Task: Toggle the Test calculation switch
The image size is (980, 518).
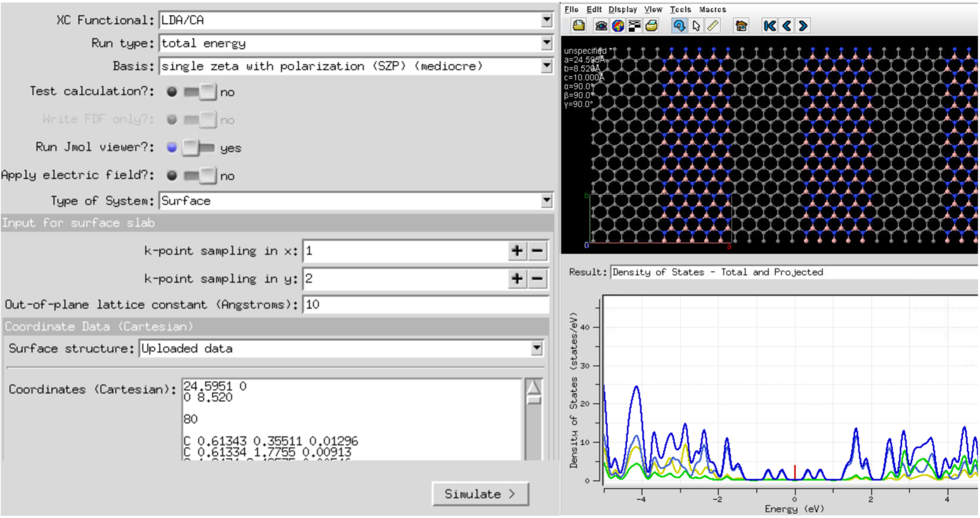Action: [x=200, y=92]
